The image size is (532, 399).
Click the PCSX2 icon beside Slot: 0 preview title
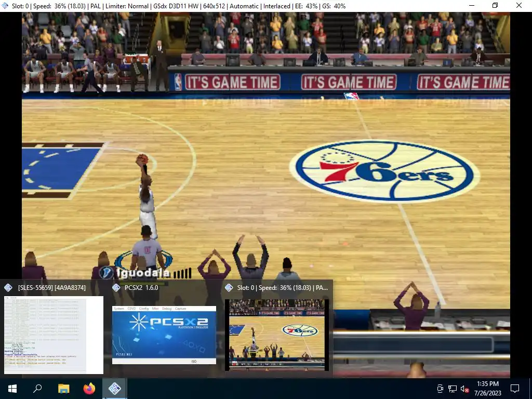pos(229,288)
